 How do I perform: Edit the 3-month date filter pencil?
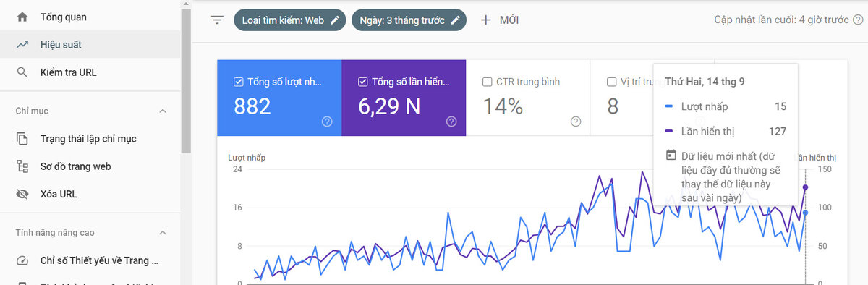[x=455, y=20]
